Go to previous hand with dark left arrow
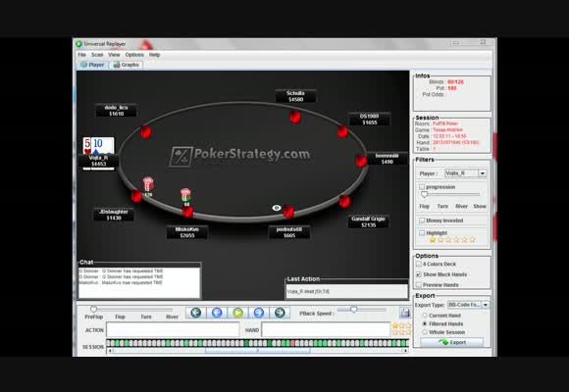Image resolution: width=569 pixels, height=392 pixels. [x=196, y=313]
